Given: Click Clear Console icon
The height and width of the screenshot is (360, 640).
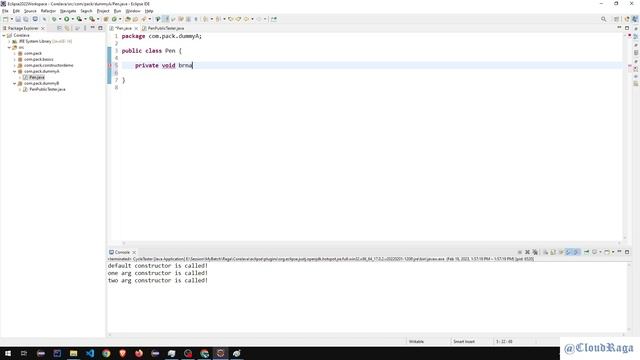Looking at the screenshot, I should (x=546, y=252).
